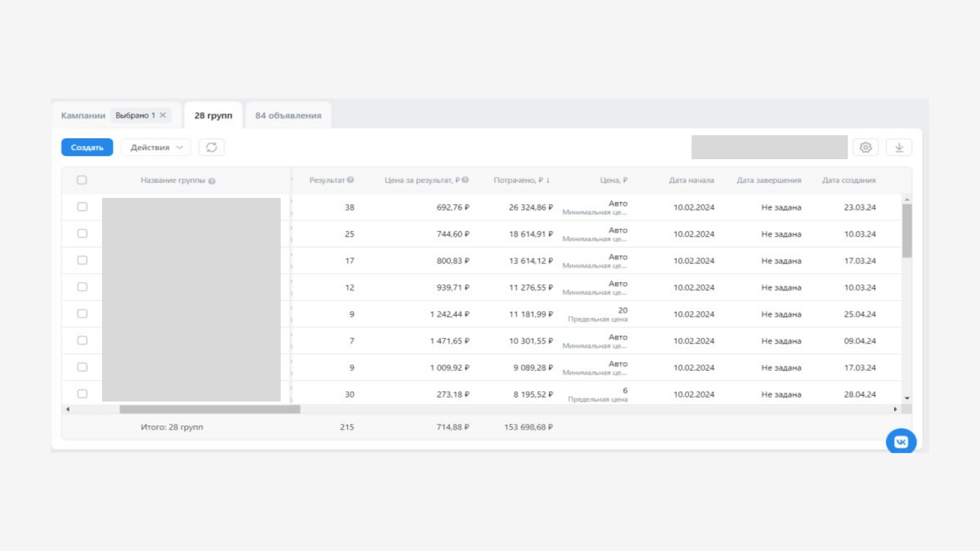Click help icon next to 'Название группы'
The width and height of the screenshot is (980, 551).
(x=212, y=181)
